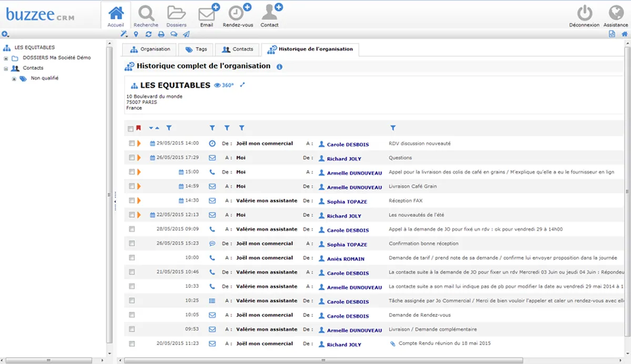
Task: Click the map pin location icon
Action: [x=136, y=35]
